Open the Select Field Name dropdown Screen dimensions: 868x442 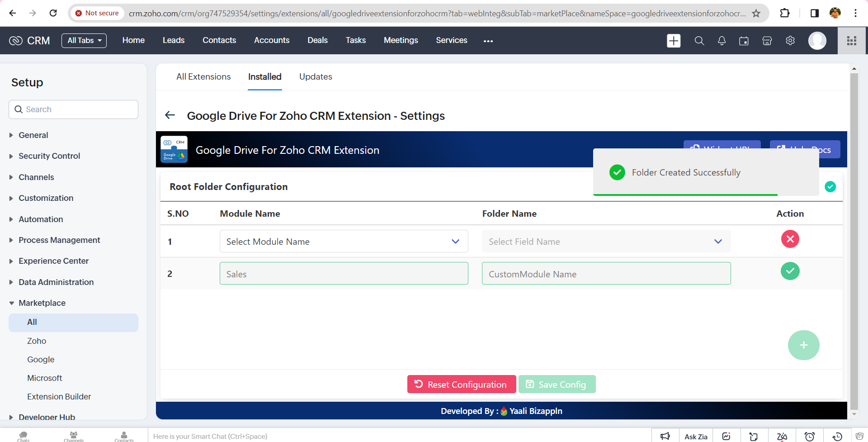point(606,242)
